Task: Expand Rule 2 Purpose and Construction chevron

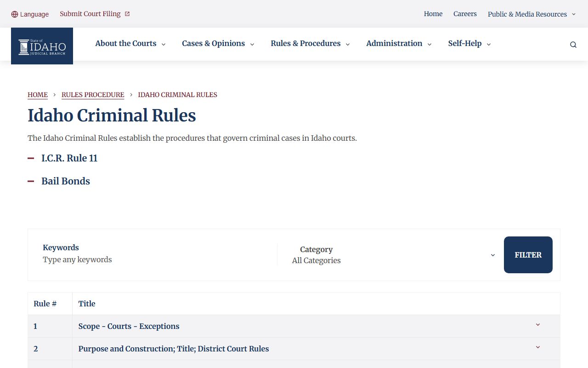Action: click(x=538, y=347)
